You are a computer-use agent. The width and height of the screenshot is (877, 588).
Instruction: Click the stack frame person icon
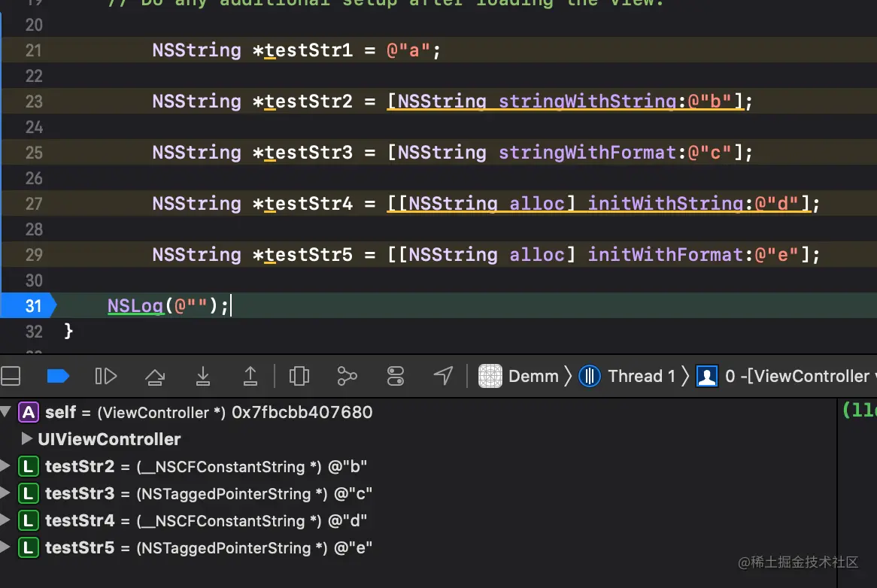pos(707,376)
